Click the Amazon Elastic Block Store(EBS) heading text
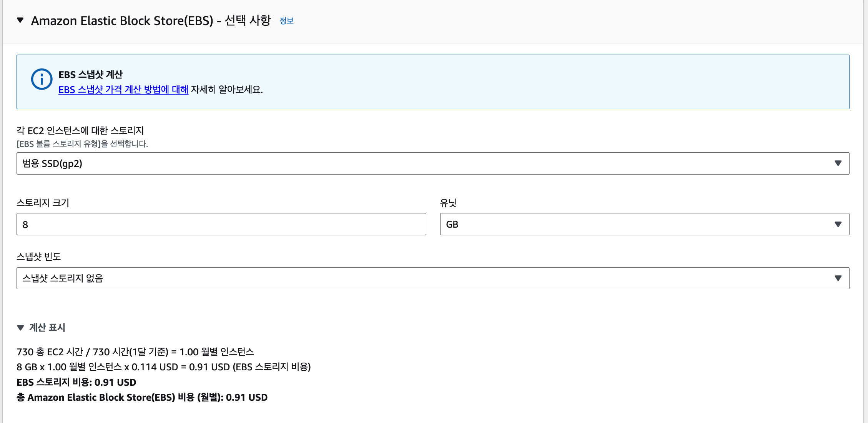 [151, 20]
